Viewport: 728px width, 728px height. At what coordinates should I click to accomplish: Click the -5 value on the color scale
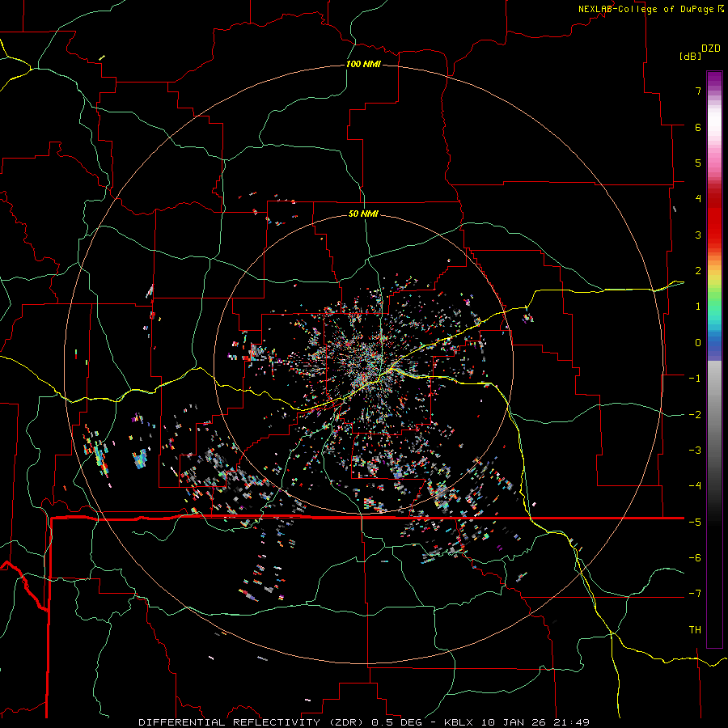coord(695,523)
